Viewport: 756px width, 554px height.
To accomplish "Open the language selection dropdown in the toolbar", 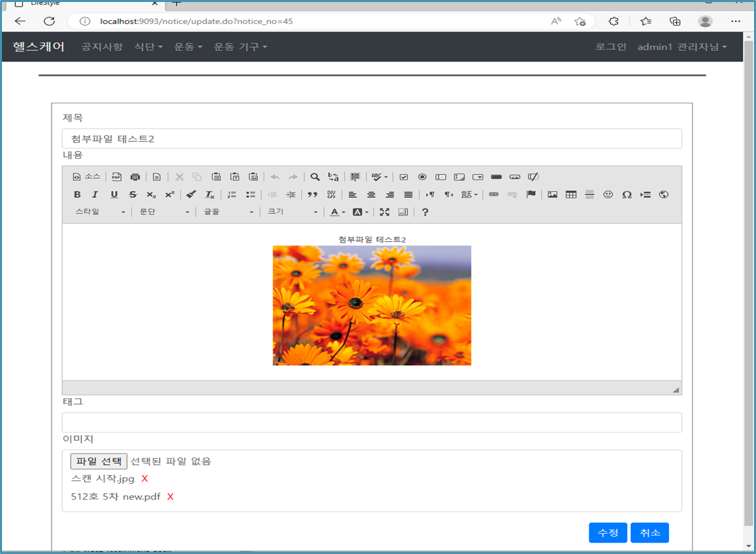I will (469, 194).
